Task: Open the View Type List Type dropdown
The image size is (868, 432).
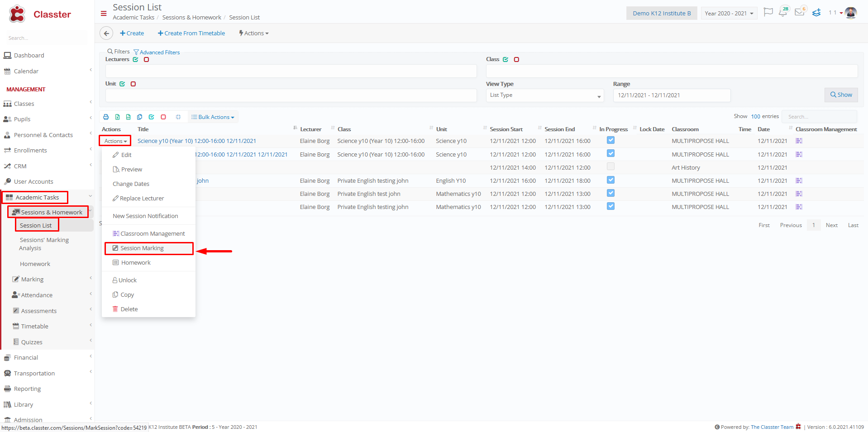Action: click(x=545, y=95)
